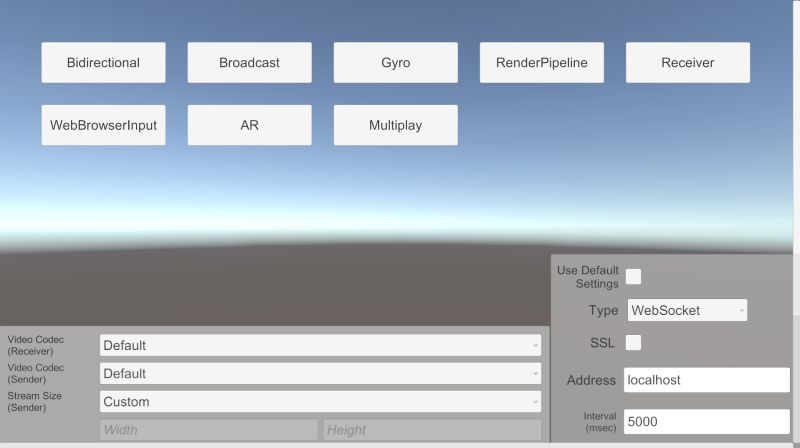
Task: Click the Interval (msec) label
Action: pos(600,422)
